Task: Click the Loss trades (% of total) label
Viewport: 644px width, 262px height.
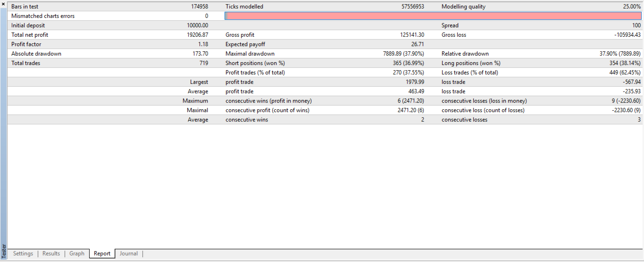Action: (x=470, y=73)
